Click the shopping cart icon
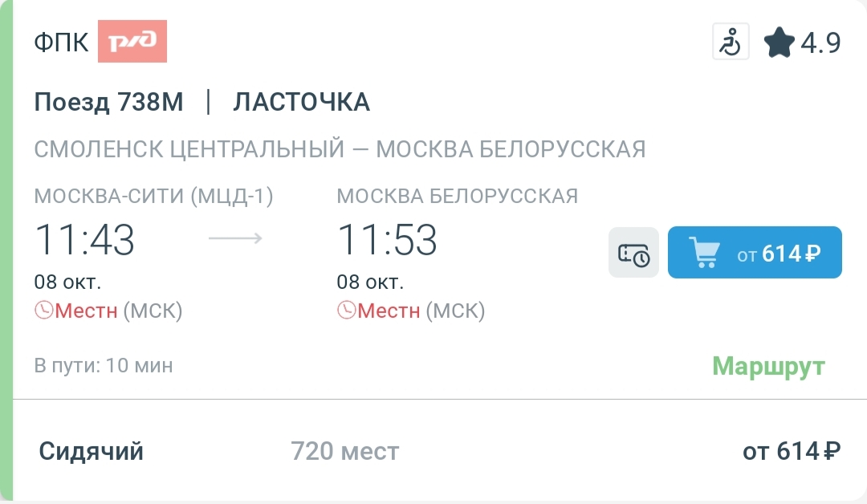867x504 pixels. [x=705, y=252]
